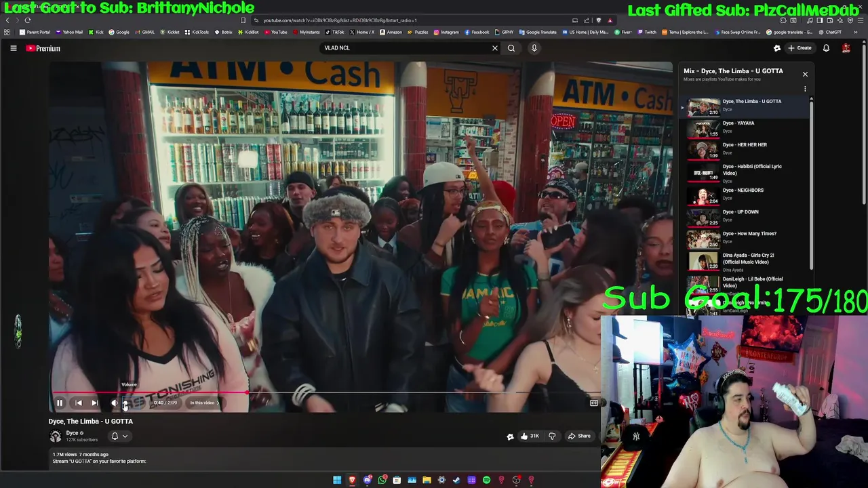Open the Google Translate bookmark

coord(538,32)
